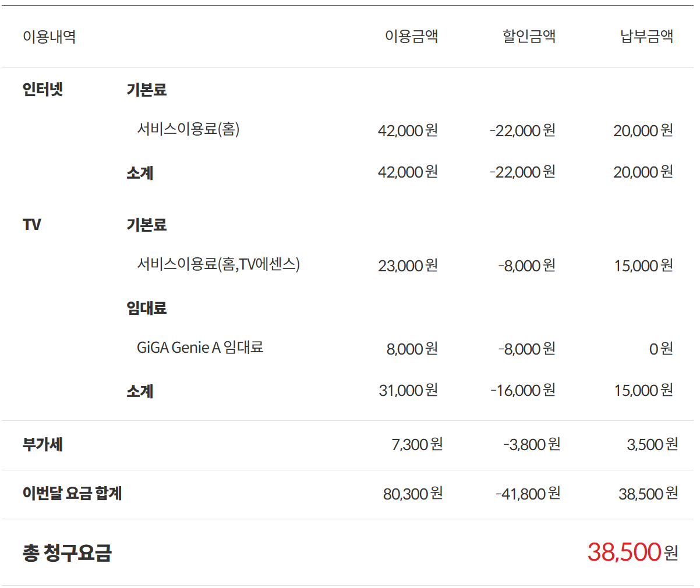This screenshot has width=700, height=588.
Task: Select the 31,000원 TV subtotal amount
Action: [x=408, y=390]
